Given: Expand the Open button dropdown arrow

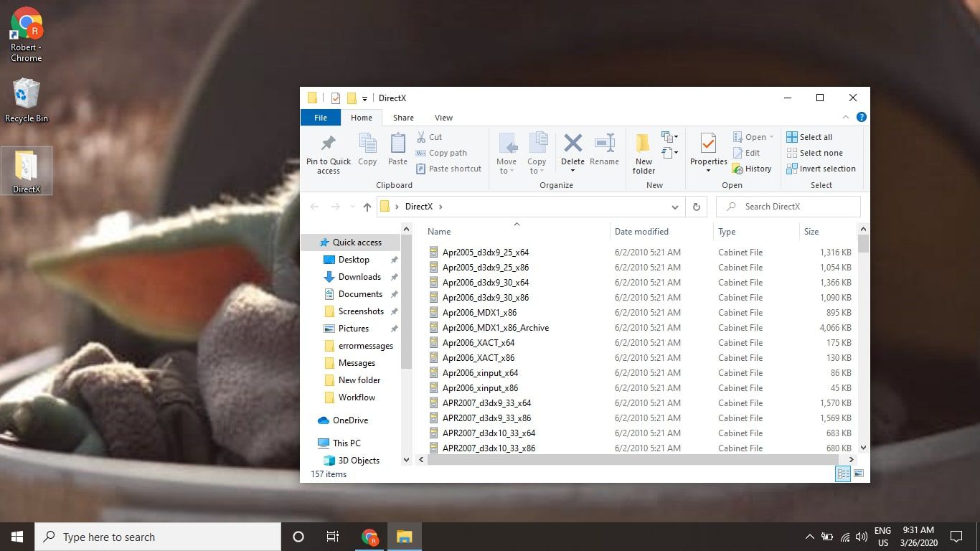Looking at the screenshot, I should [772, 137].
